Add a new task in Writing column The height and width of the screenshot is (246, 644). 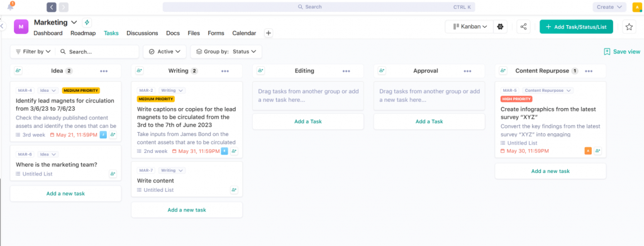point(187,210)
